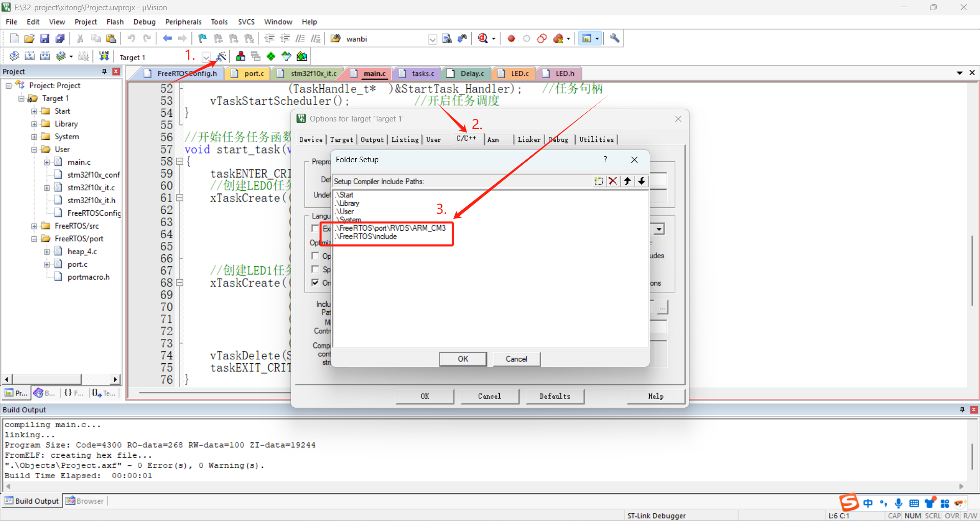Translate the current file icon
Screen dimensions: 980x521
click(x=14, y=56)
